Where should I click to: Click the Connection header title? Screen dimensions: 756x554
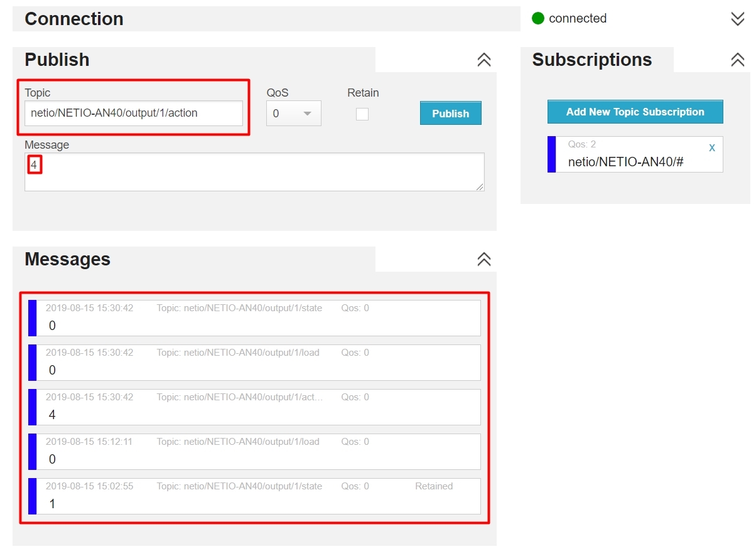[74, 19]
